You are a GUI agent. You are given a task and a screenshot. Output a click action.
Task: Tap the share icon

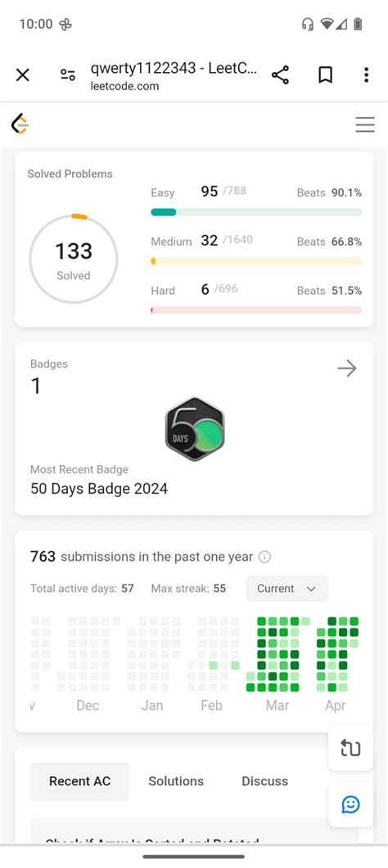(280, 75)
